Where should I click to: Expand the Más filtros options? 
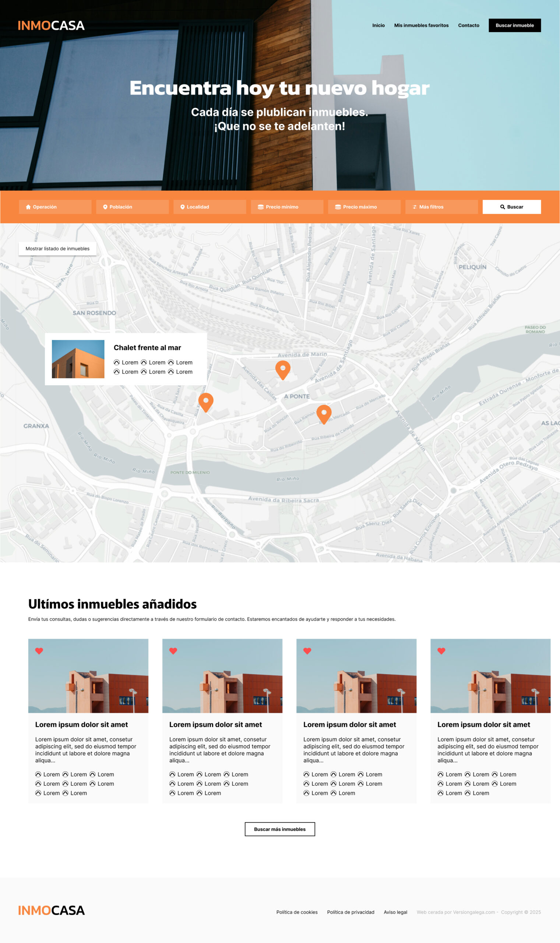tap(441, 207)
